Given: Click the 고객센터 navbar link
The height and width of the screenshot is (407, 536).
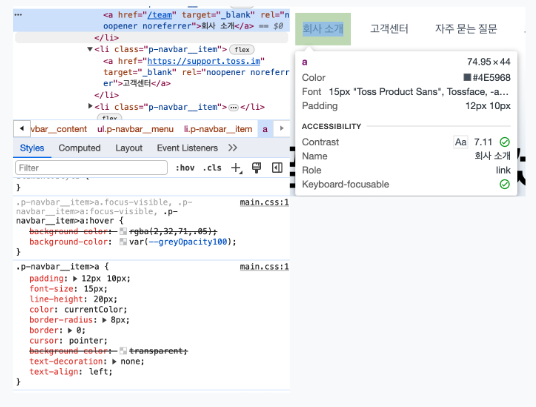Looking at the screenshot, I should click(x=389, y=29).
